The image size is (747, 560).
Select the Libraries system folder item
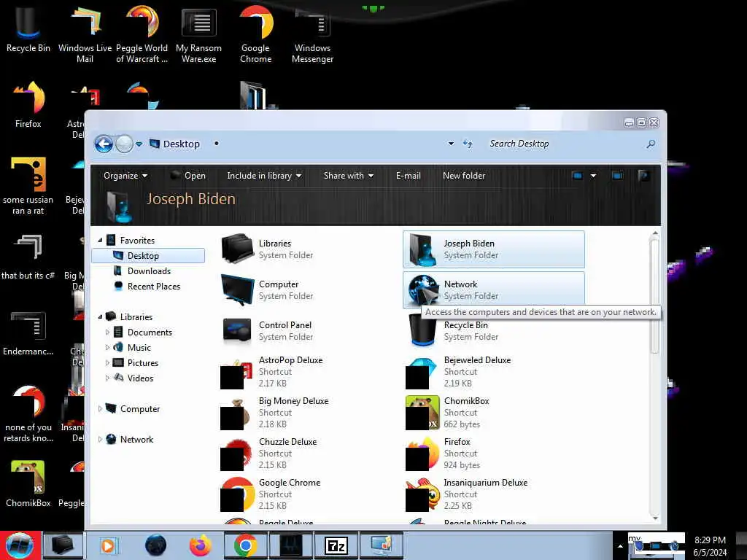[308, 249]
